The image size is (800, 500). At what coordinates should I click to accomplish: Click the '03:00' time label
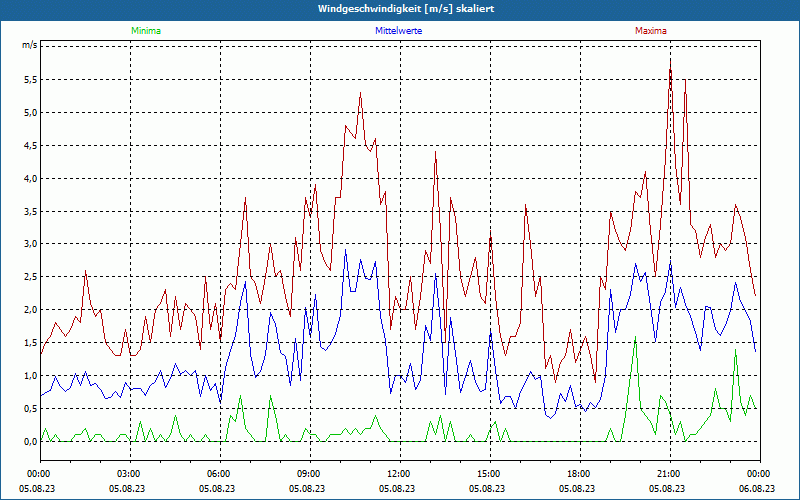tap(130, 474)
